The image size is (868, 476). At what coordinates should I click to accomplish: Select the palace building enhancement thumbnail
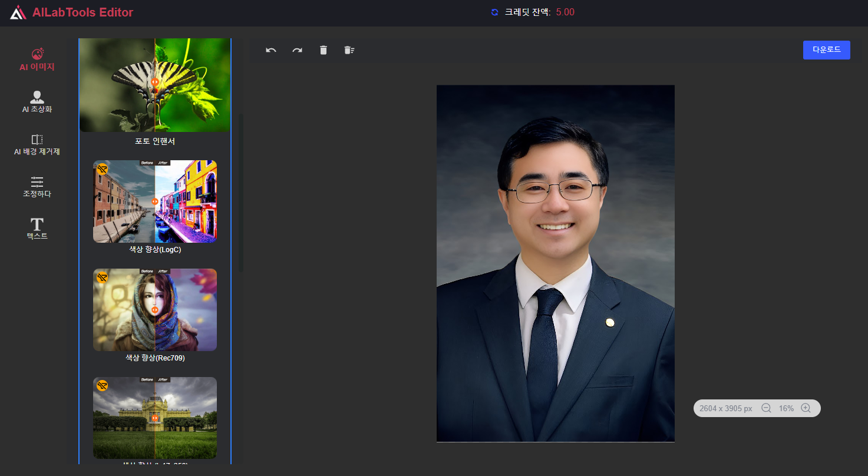pos(155,418)
